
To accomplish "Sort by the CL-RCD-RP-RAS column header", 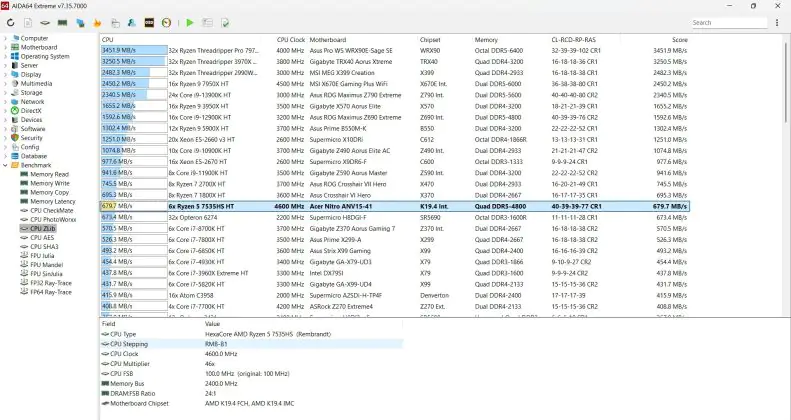I will tap(574, 40).
